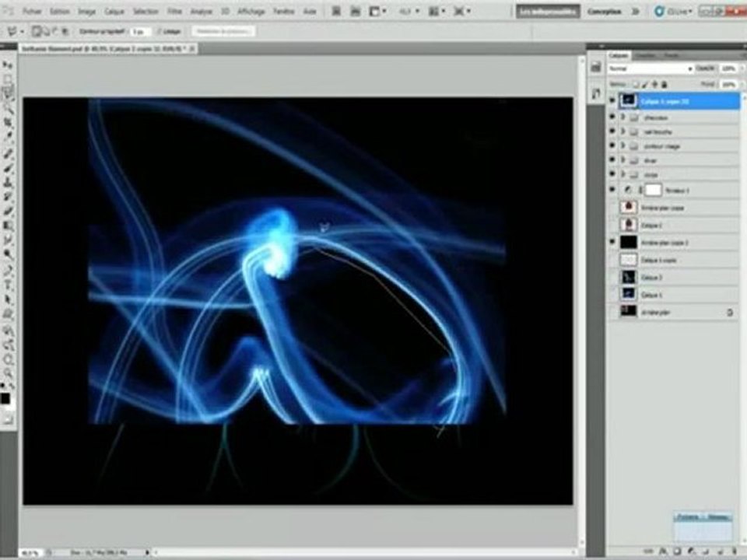Viewport: 747px width, 560px height.
Task: Select the Move tool
Action: (8, 65)
